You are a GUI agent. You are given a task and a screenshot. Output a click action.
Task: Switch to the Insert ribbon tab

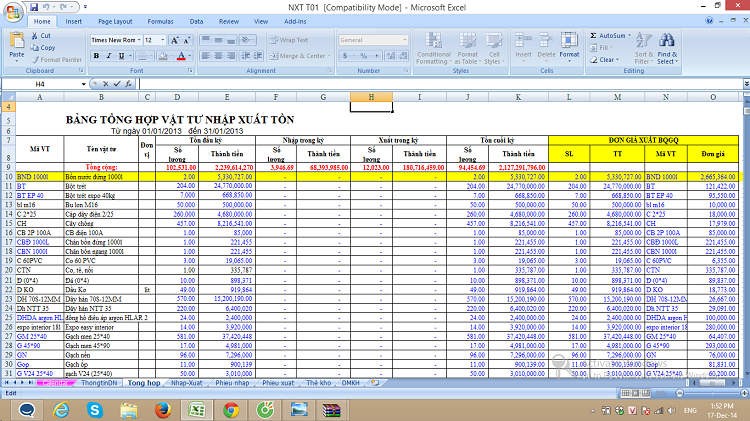[74, 22]
